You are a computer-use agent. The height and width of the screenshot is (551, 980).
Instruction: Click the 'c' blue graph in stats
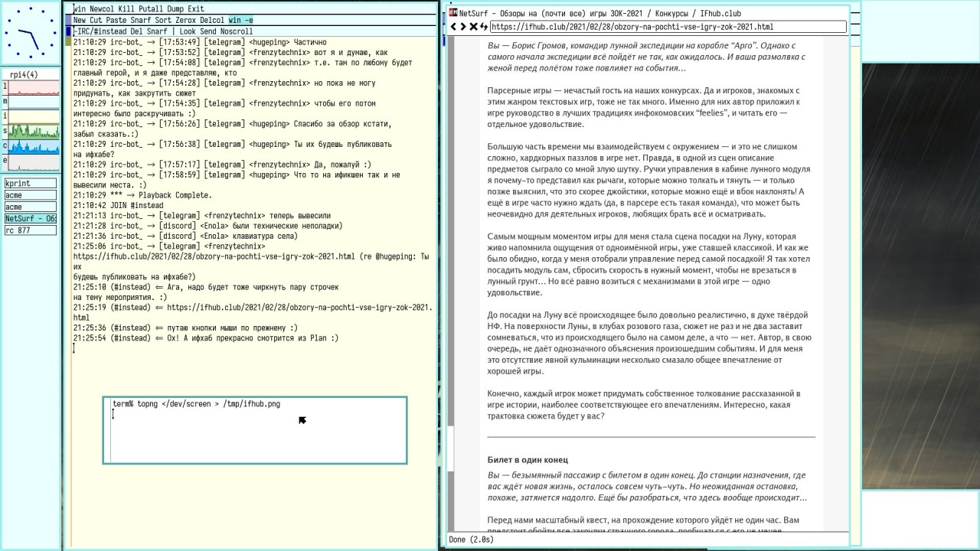[x=34, y=146]
